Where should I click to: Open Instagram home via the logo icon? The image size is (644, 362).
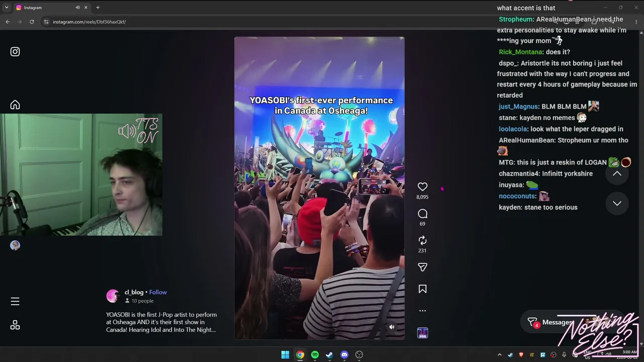click(15, 52)
